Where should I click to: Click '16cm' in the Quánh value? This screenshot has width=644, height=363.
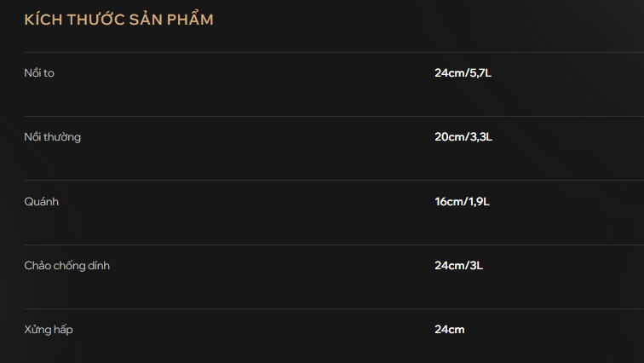pos(448,201)
